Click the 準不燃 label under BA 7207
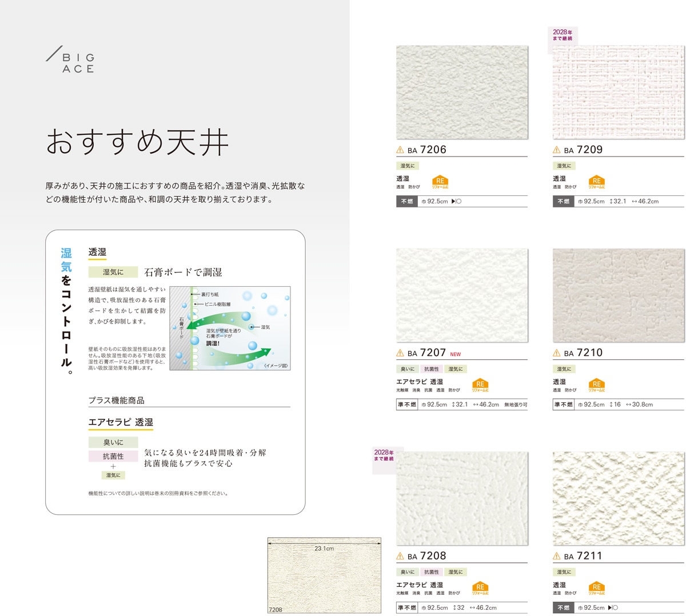Image resolution: width=686 pixels, height=616 pixels. [407, 405]
